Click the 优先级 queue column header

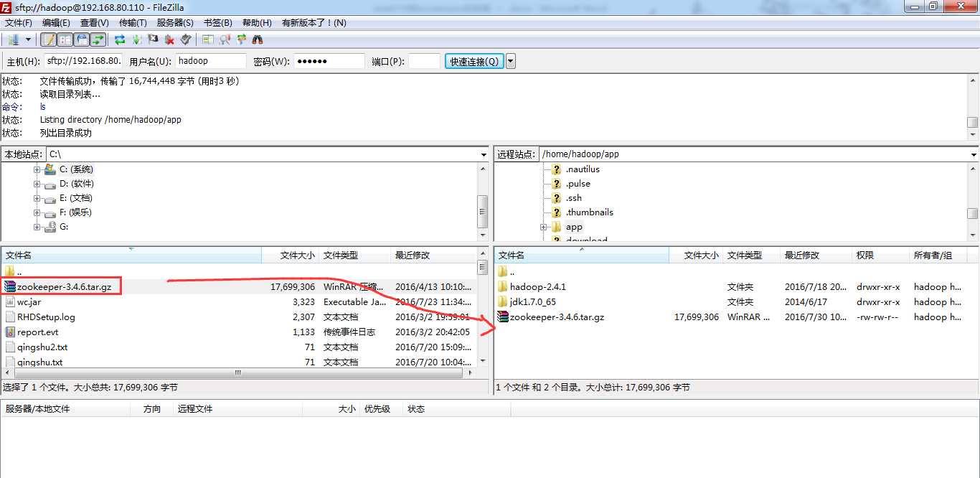[377, 409]
